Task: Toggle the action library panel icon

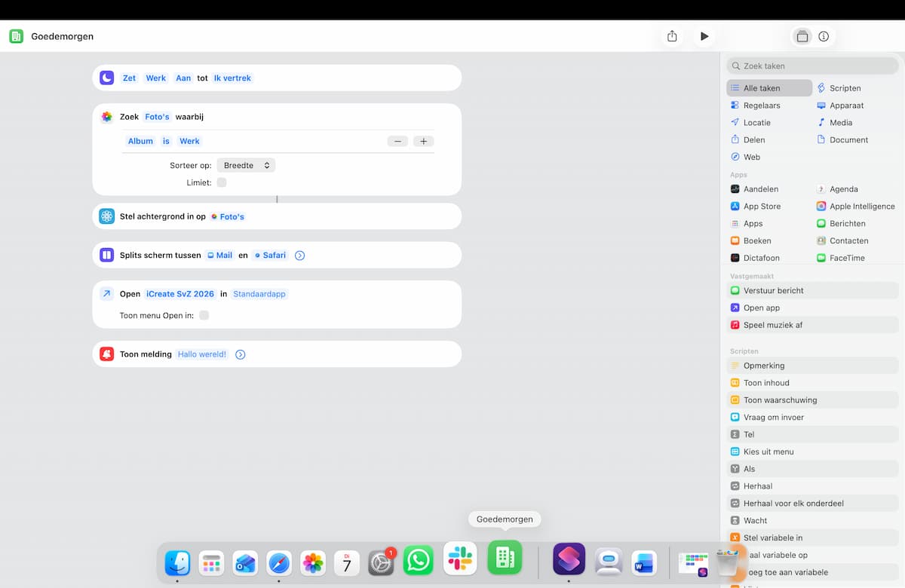Action: click(802, 36)
